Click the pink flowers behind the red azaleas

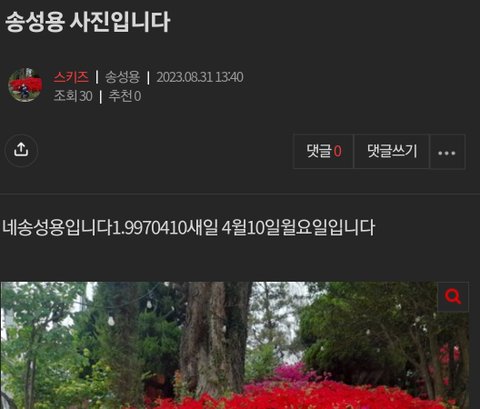[x=293, y=372]
